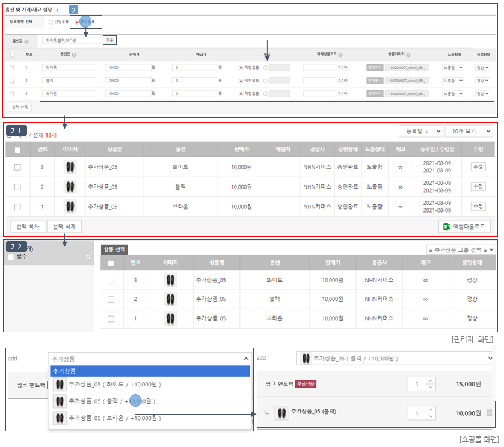Expand the 추가상품 그룹 선택 dropdown

coord(461,249)
